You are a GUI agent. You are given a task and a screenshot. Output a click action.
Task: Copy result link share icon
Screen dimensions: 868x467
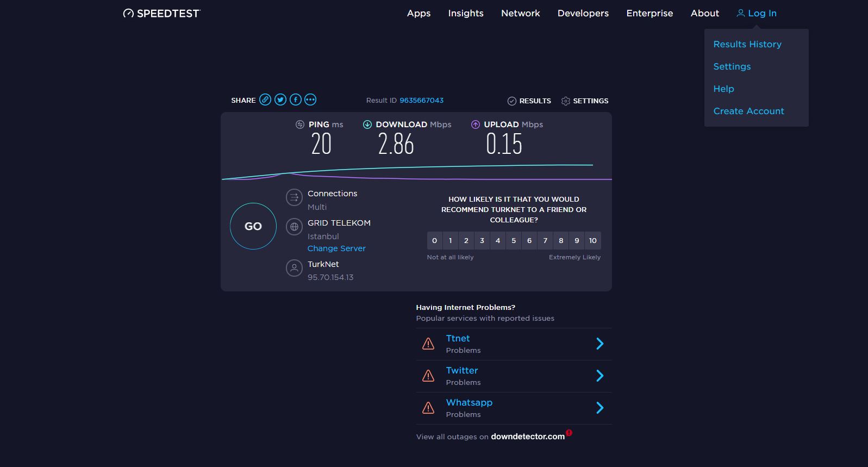click(265, 99)
